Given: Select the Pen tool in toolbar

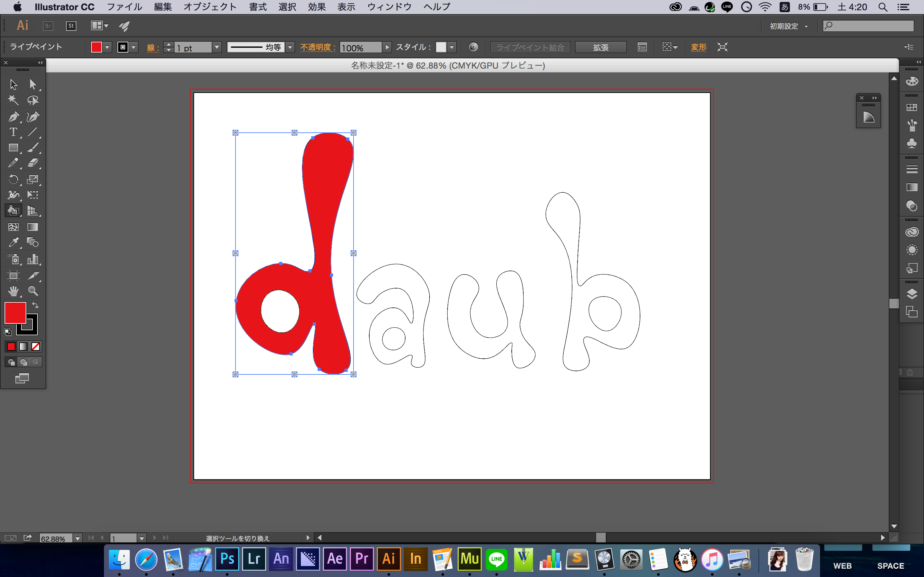Looking at the screenshot, I should 13,116.
